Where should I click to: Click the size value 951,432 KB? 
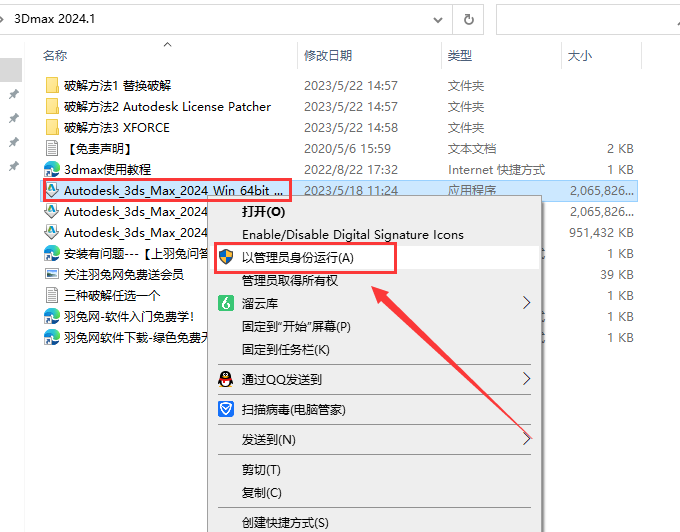click(601, 232)
